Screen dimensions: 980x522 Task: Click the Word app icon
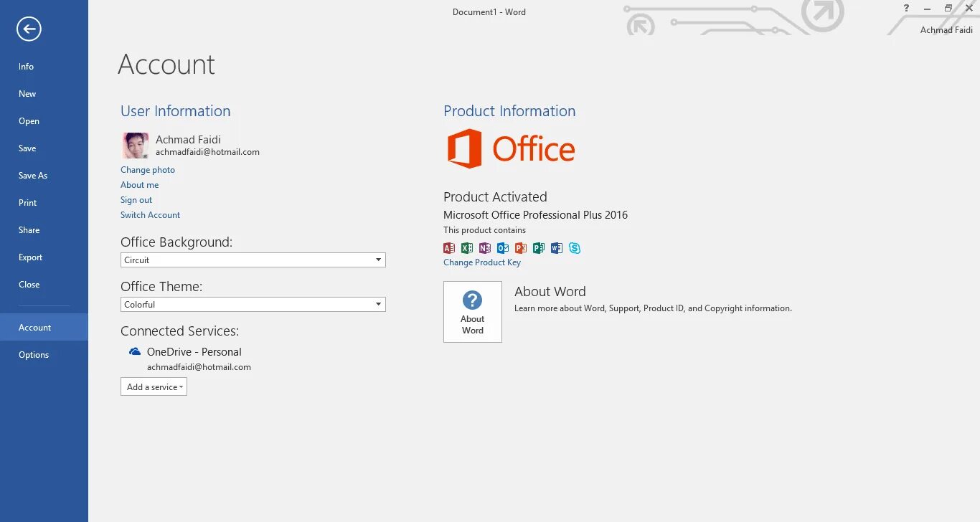557,248
